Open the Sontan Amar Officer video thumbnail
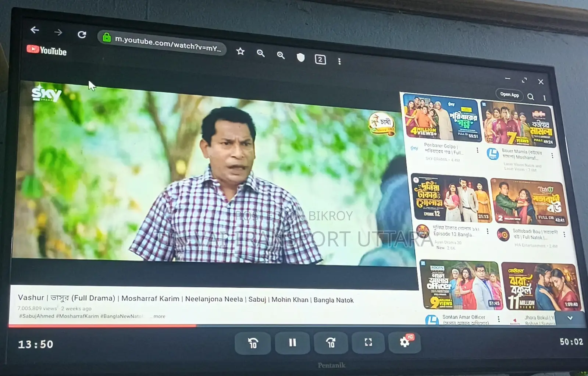588x376 pixels. coord(461,285)
